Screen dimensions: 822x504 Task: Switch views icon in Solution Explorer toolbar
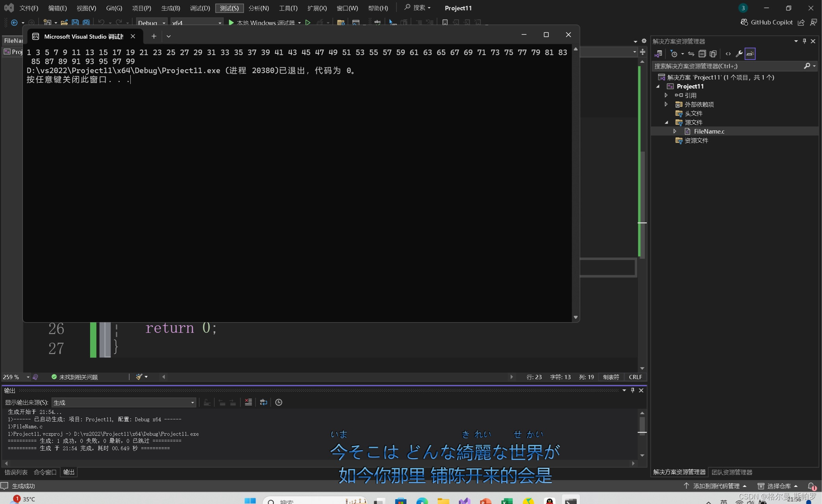pyautogui.click(x=658, y=54)
